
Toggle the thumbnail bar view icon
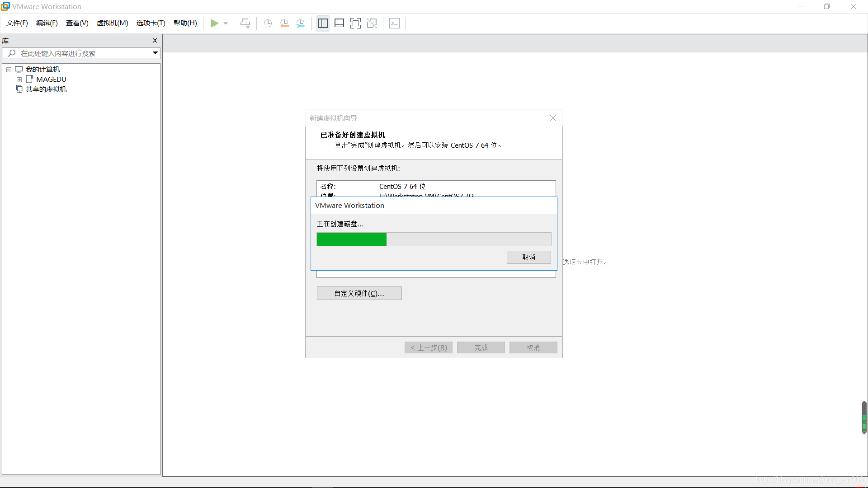[x=339, y=23]
